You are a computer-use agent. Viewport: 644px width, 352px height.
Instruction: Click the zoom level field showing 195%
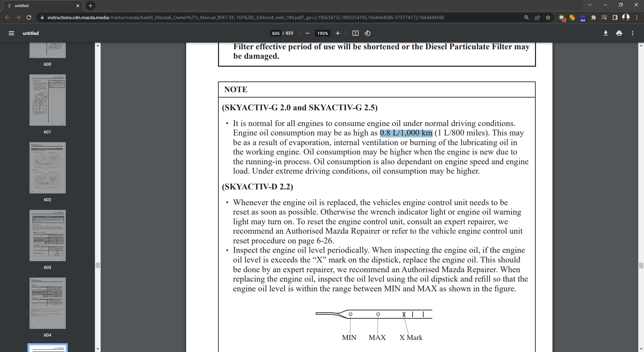[x=323, y=33]
